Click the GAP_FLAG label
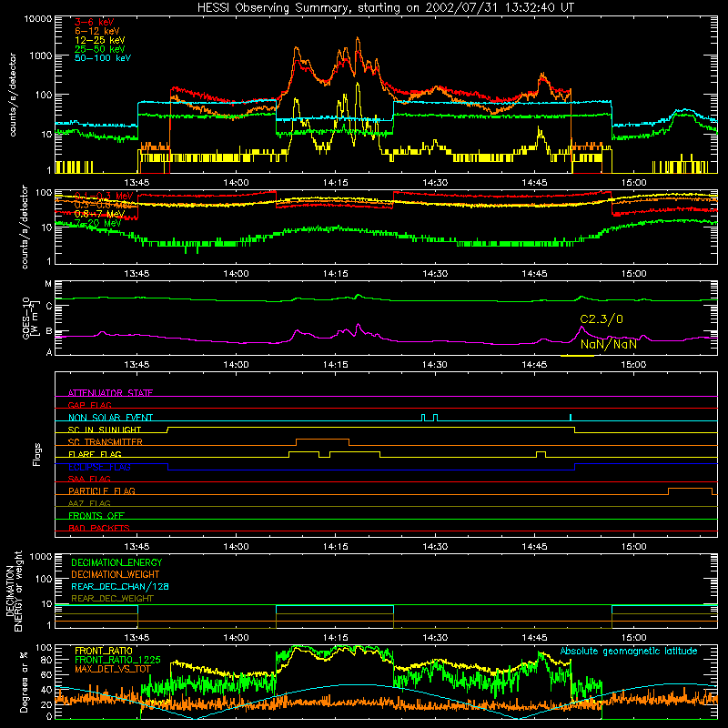Viewport: 728px width, 728px height. (x=89, y=405)
